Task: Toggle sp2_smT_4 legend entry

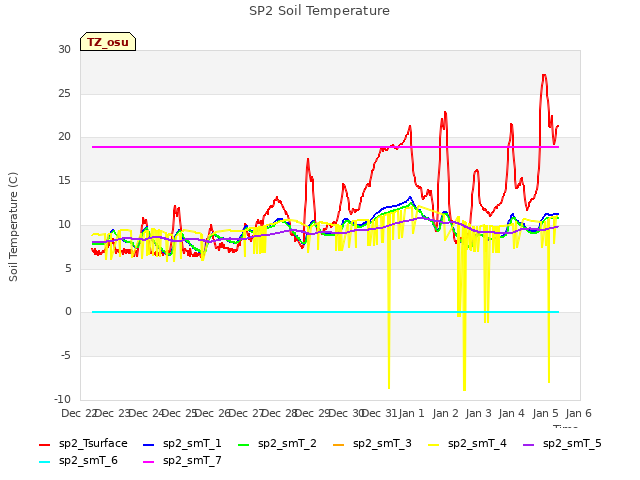Action: 467,443
